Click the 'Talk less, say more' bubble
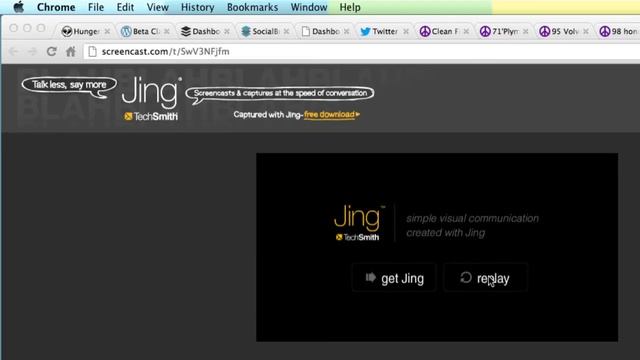Screen dimensions: 640x360 tap(69, 87)
